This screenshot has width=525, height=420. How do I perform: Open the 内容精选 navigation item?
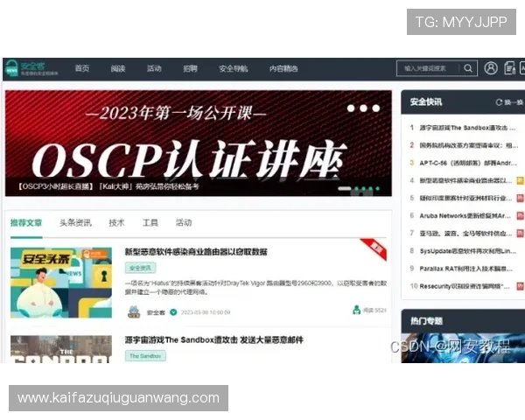[283, 68]
